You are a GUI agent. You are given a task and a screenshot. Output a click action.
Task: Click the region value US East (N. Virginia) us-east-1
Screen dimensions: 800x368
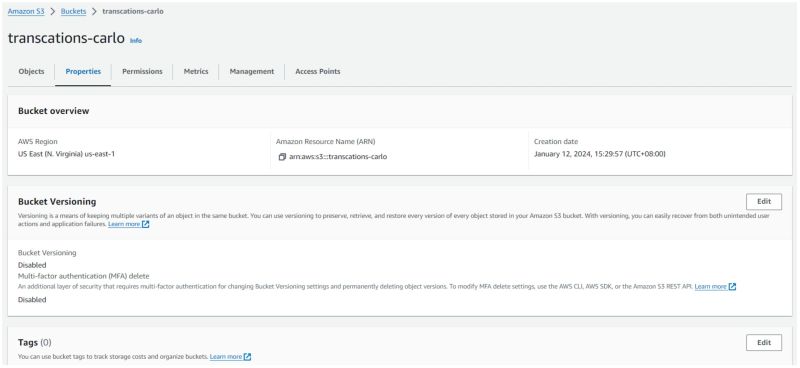[x=66, y=153]
